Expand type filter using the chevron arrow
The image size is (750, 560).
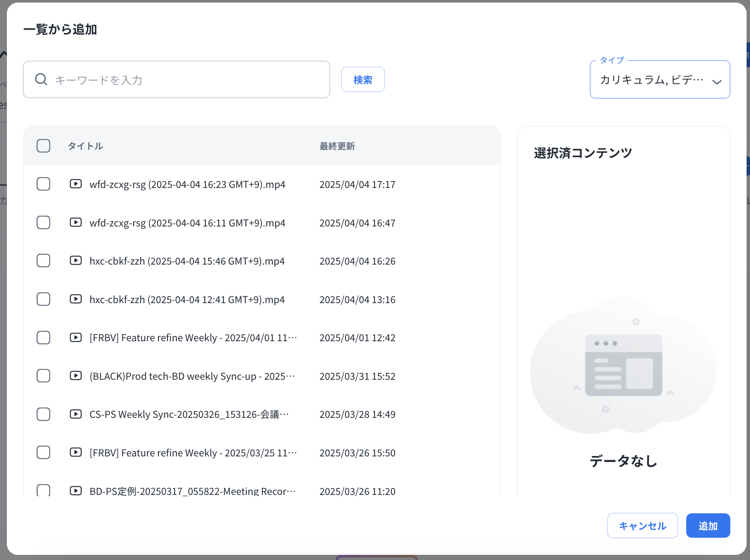coord(717,82)
